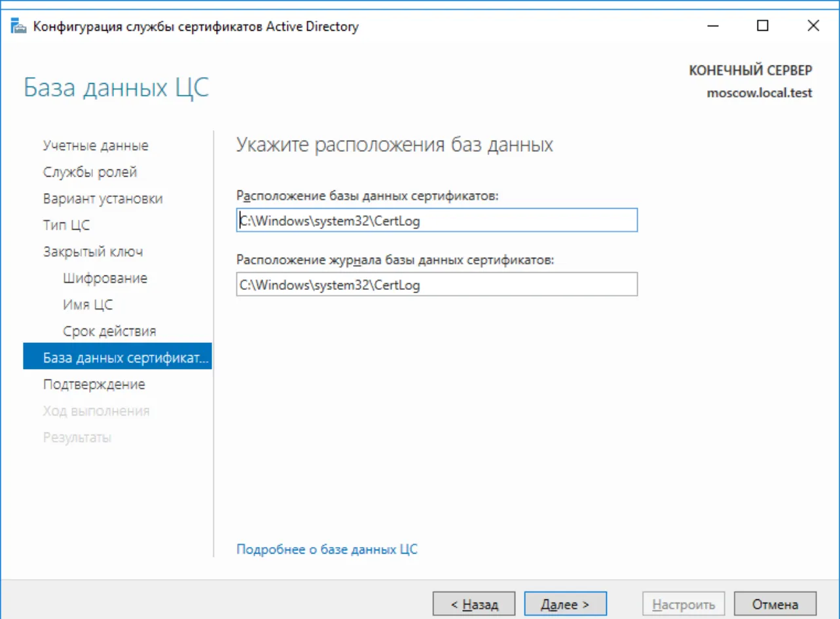This screenshot has height=619, width=840.
Task: Click the Укажите расположения баз данных heading
Action: point(394,145)
